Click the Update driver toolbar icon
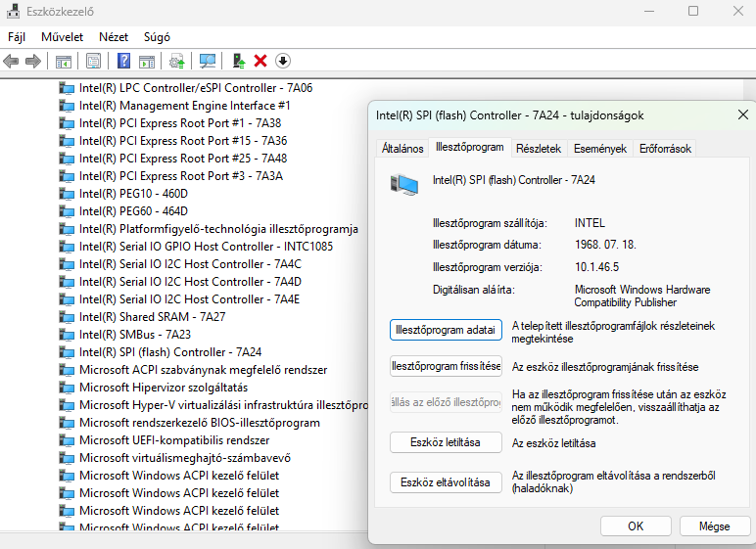 point(177,62)
